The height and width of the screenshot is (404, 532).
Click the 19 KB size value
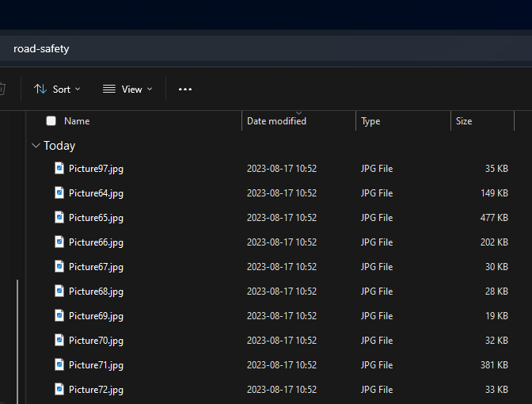point(496,316)
